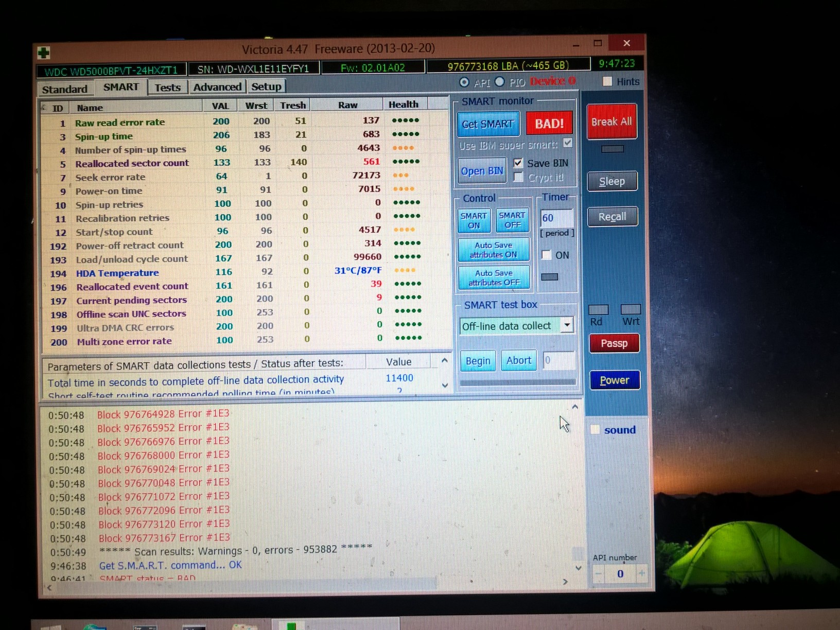The width and height of the screenshot is (840, 630).
Task: Click Auto Save attributes OFF
Action: [494, 277]
